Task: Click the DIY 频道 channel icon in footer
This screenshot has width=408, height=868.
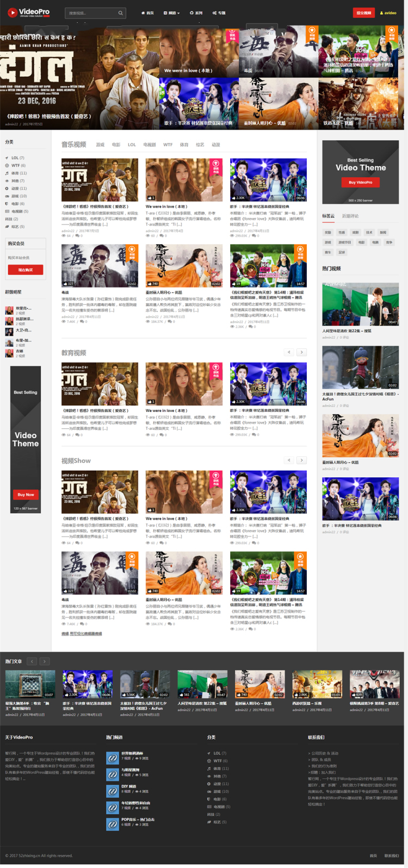Action: pyautogui.click(x=112, y=790)
